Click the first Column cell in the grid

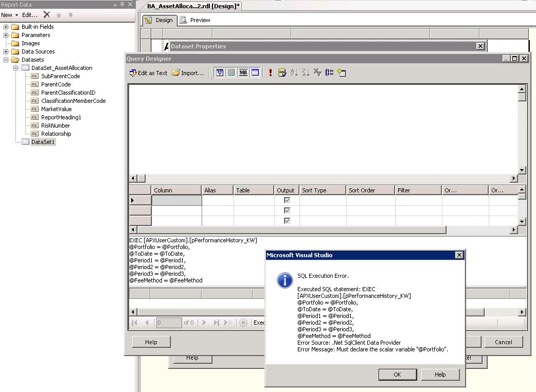pos(177,200)
